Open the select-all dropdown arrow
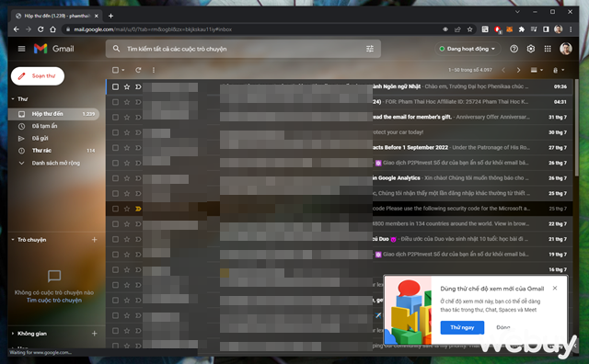Viewport: 589px width, 364px height. click(x=122, y=70)
